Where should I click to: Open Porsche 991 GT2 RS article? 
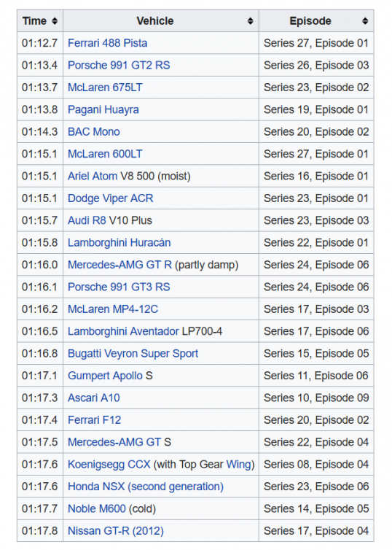click(x=119, y=65)
